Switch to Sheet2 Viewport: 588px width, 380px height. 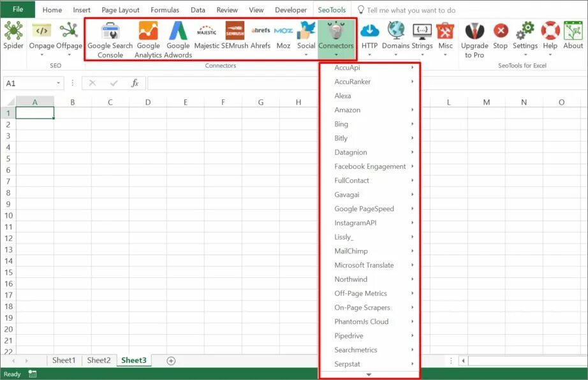tap(98, 360)
